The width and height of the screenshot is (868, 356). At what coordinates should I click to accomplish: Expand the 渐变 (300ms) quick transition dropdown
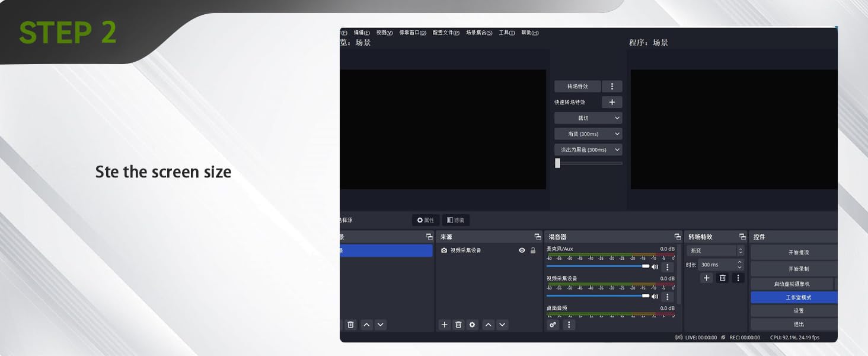(588, 134)
